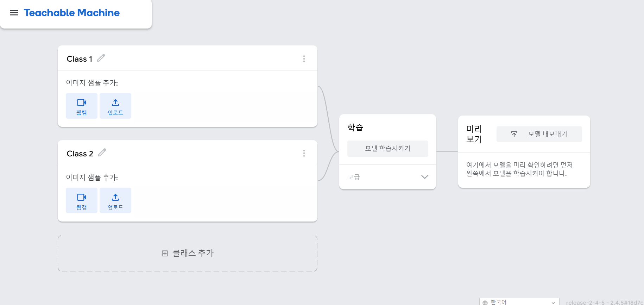
Task: Expand the 고급 advanced settings chevron
Action: (x=425, y=177)
